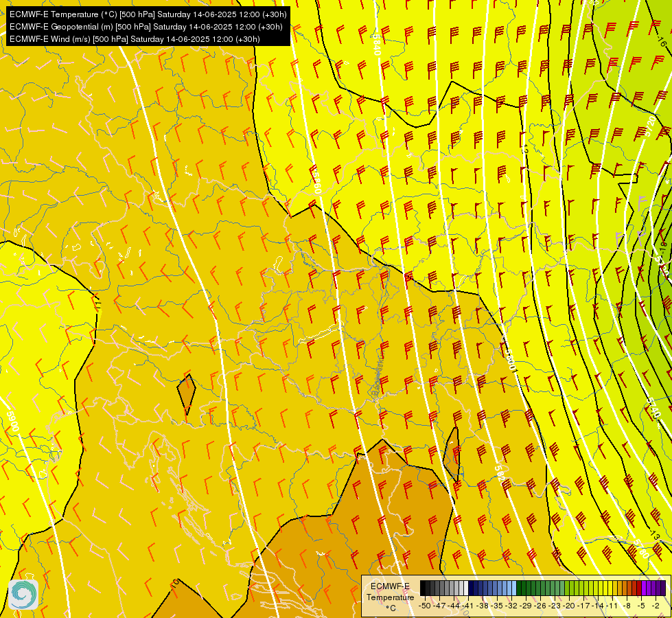Click the swirl logo icon at bottom-left
Viewport: 672px width, 618px height.
click(x=23, y=595)
